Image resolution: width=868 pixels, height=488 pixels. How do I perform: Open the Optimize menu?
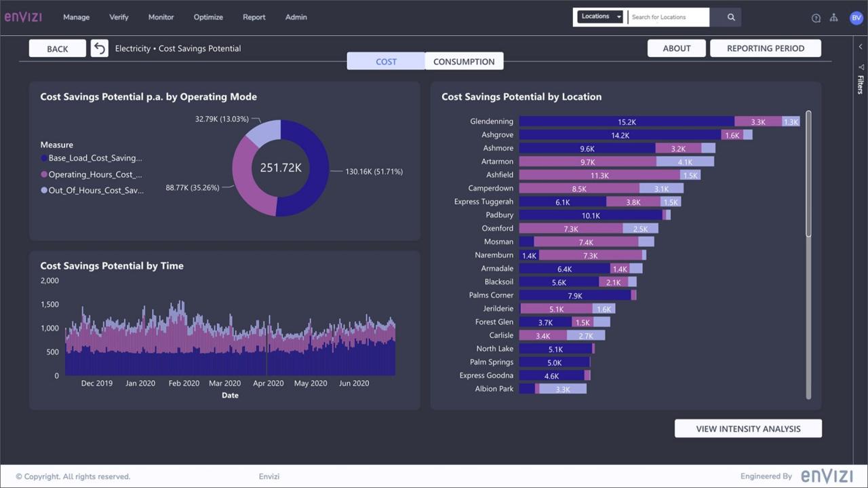(x=208, y=17)
